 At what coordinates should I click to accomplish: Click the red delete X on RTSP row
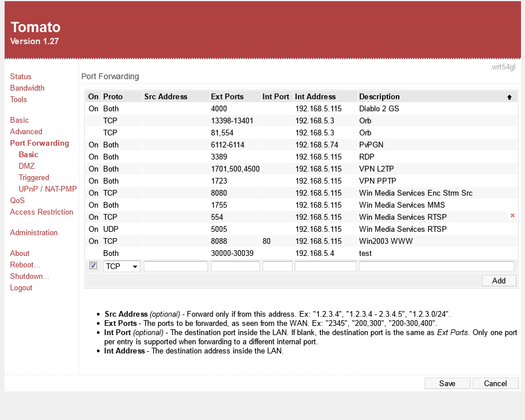[512, 216]
